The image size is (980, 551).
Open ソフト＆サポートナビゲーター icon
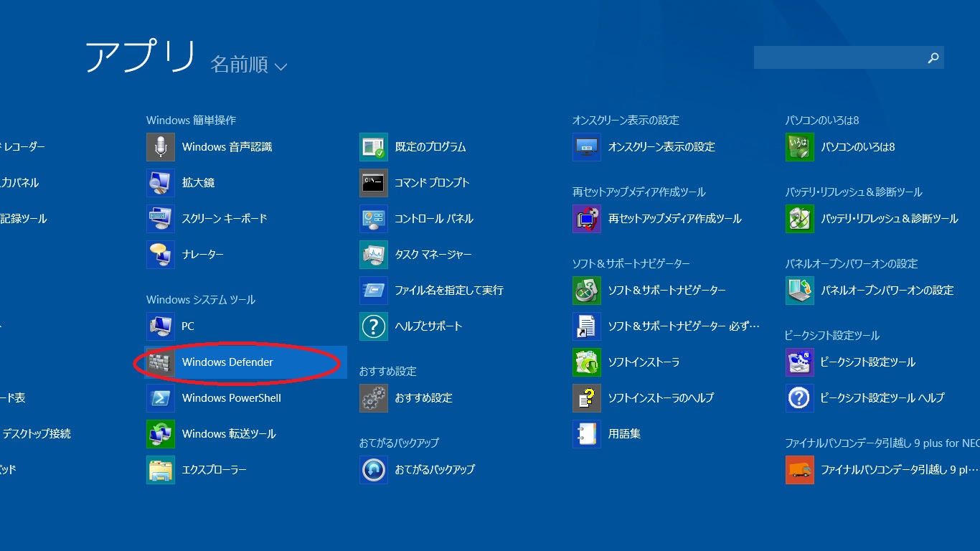[x=587, y=291]
